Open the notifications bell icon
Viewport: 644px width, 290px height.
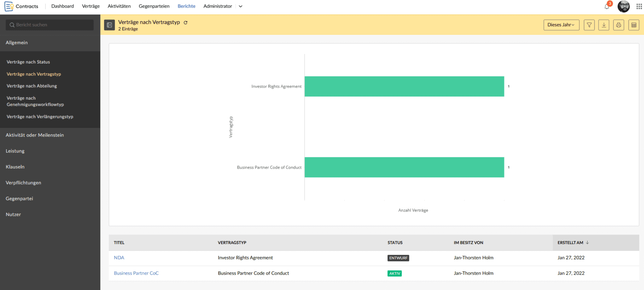point(607,6)
